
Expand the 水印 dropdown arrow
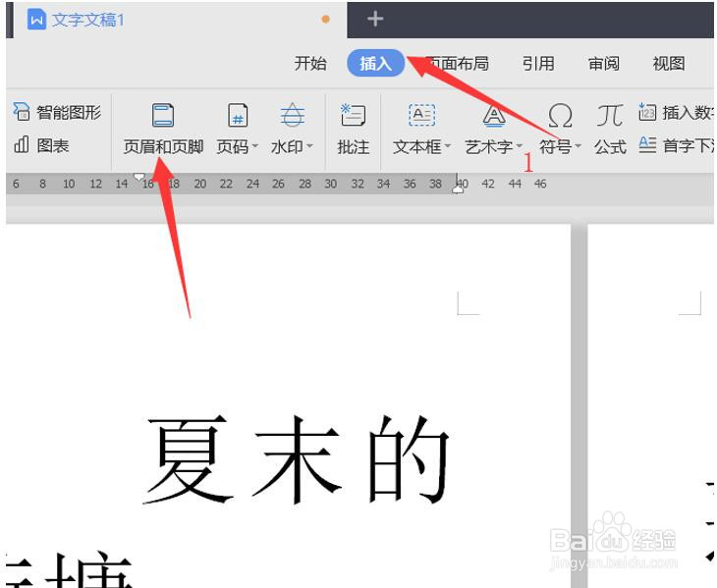pos(309,146)
